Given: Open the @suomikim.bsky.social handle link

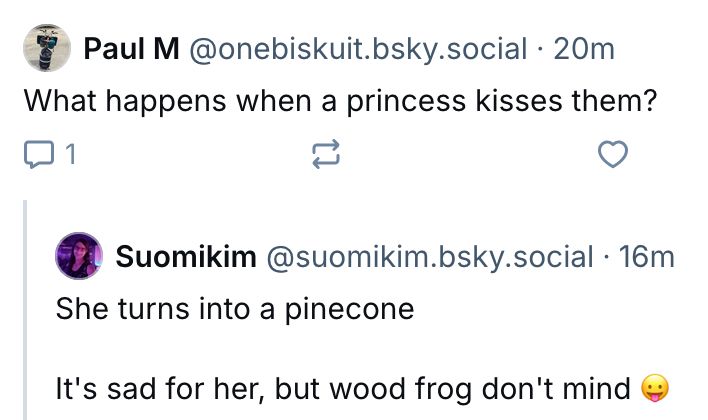Looking at the screenshot, I should (428, 257).
